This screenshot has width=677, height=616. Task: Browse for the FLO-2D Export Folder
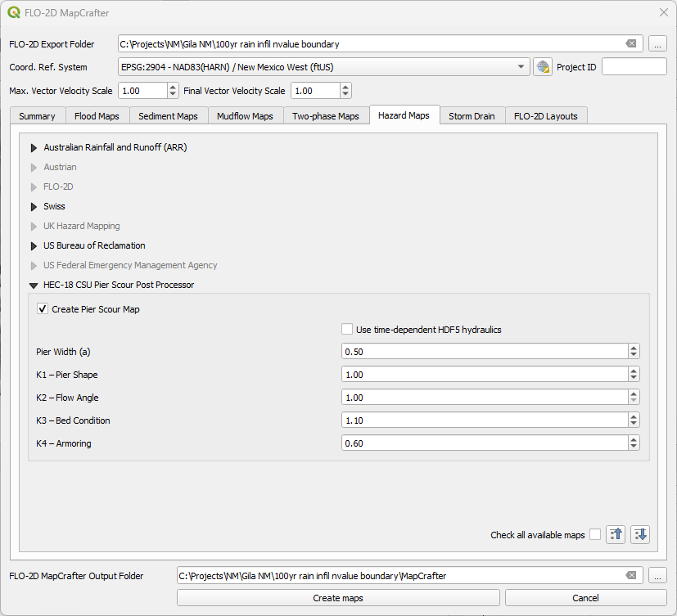(657, 44)
